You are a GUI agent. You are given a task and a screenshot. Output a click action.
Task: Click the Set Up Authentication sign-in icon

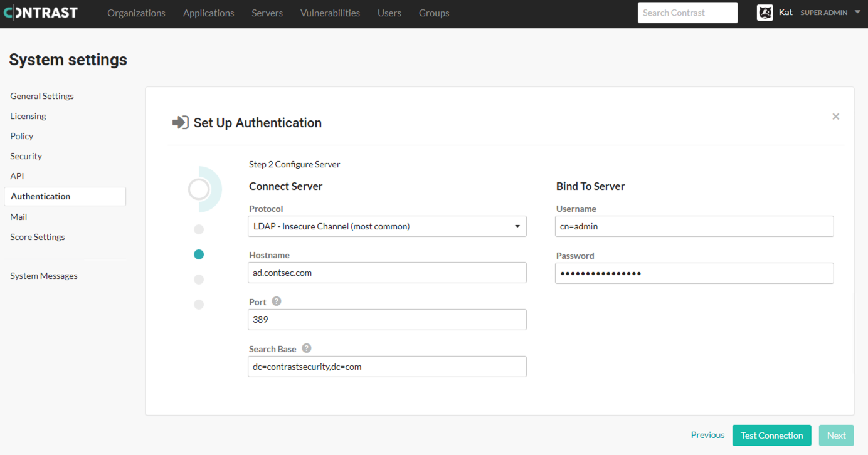click(181, 122)
